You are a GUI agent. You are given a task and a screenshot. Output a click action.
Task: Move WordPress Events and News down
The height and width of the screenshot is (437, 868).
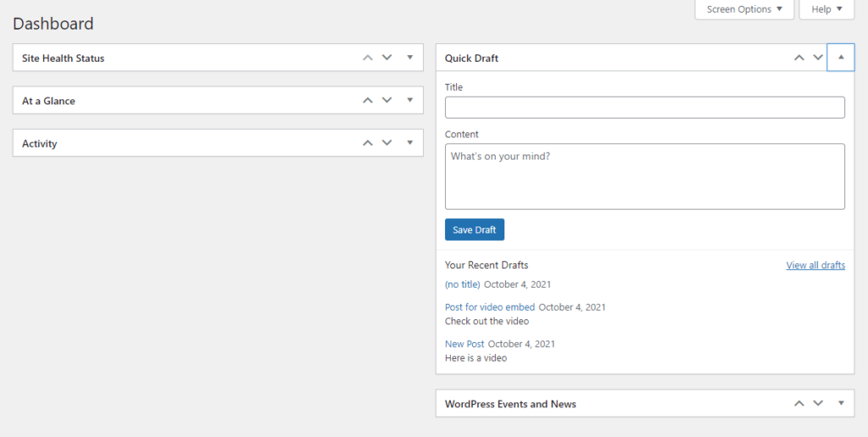coord(818,404)
